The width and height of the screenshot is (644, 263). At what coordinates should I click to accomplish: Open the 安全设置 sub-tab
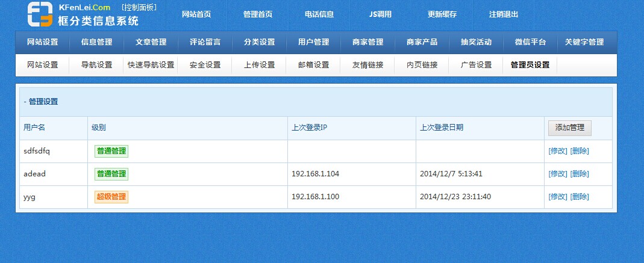tap(205, 65)
